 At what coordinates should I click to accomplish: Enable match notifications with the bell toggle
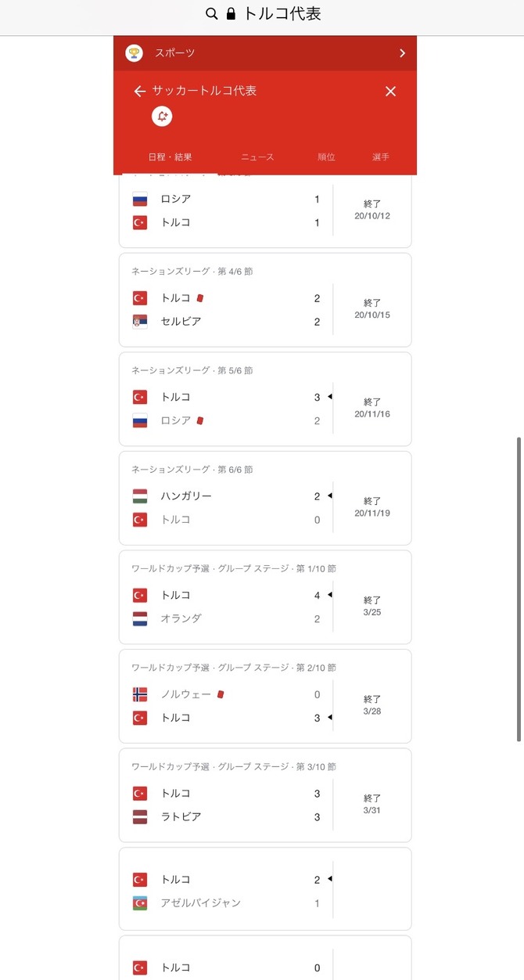[x=162, y=116]
